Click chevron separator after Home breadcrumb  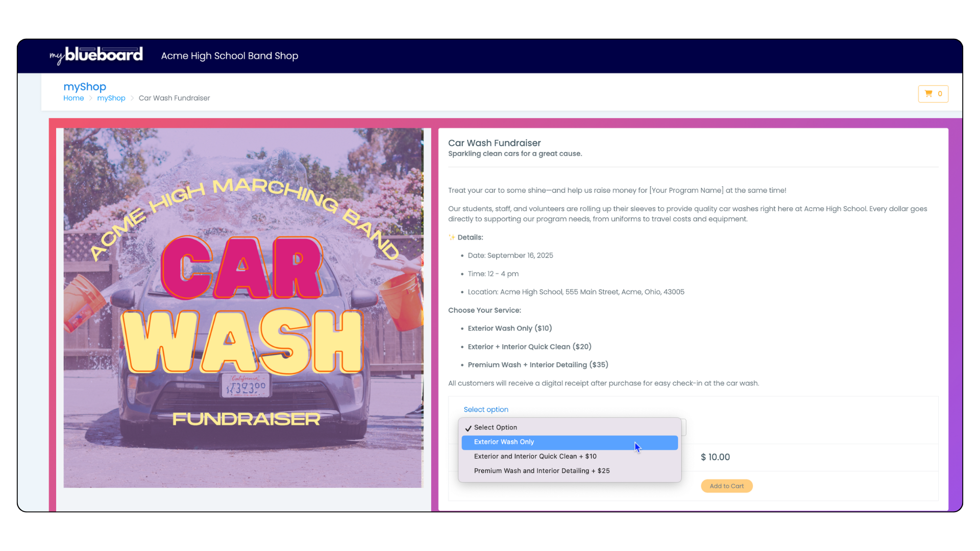click(91, 98)
